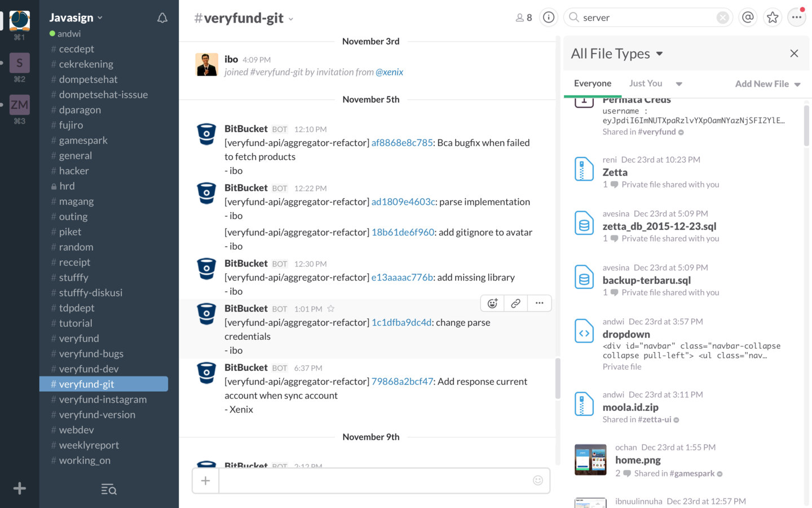
Task: Open backup-terbaru.sql file icon
Action: pos(584,277)
